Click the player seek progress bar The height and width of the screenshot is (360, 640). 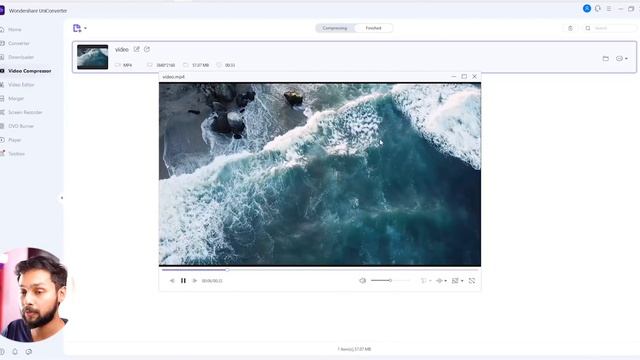(x=320, y=270)
